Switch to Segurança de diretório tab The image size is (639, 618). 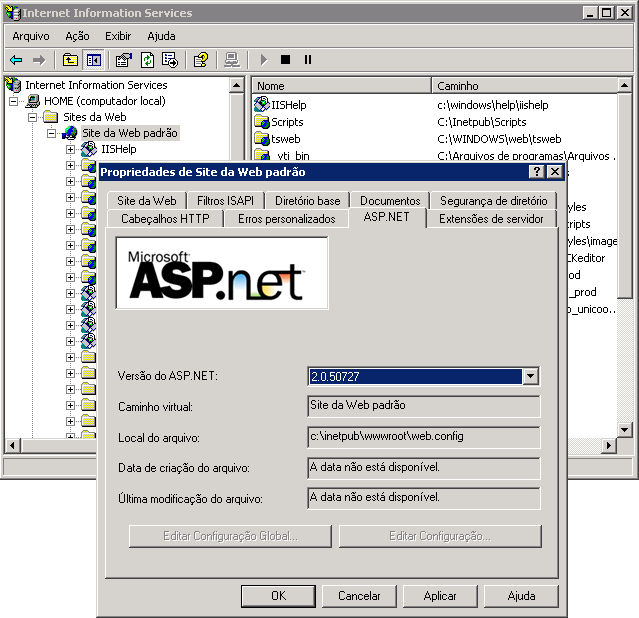click(x=494, y=201)
